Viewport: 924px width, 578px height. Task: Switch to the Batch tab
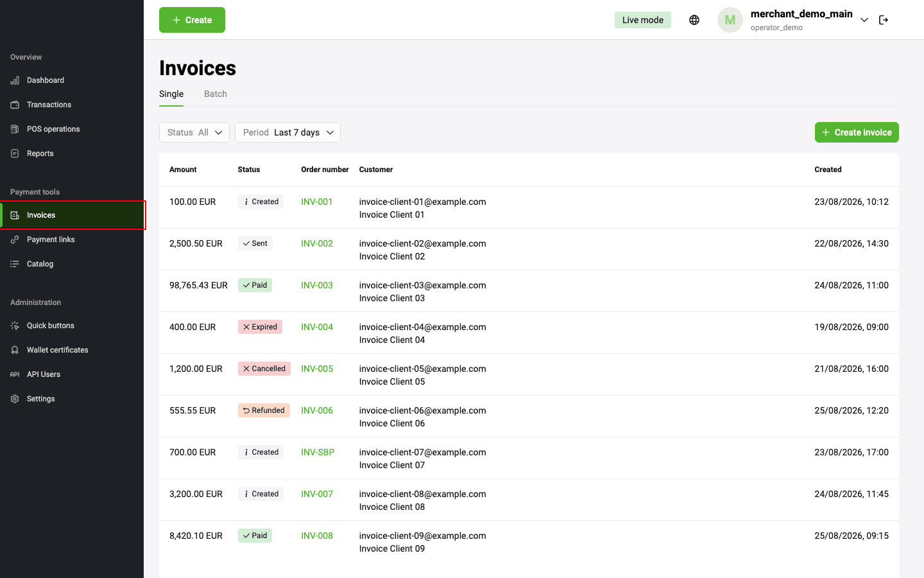click(x=216, y=94)
